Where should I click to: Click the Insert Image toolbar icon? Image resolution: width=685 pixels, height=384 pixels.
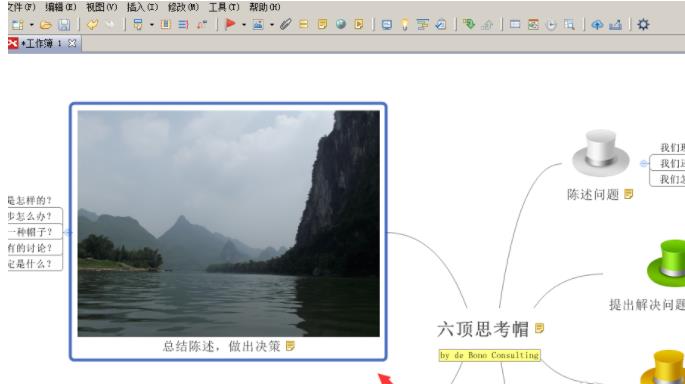(x=258, y=25)
